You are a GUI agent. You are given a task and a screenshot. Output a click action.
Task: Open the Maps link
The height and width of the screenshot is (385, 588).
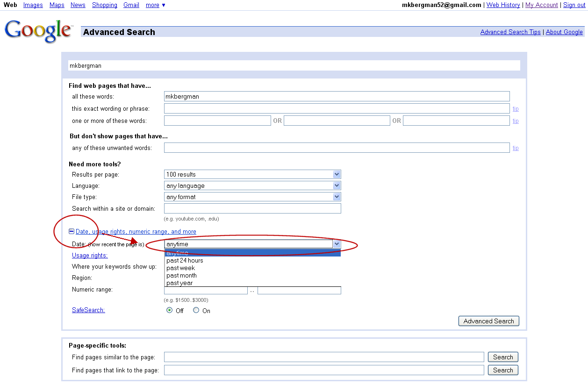click(57, 5)
